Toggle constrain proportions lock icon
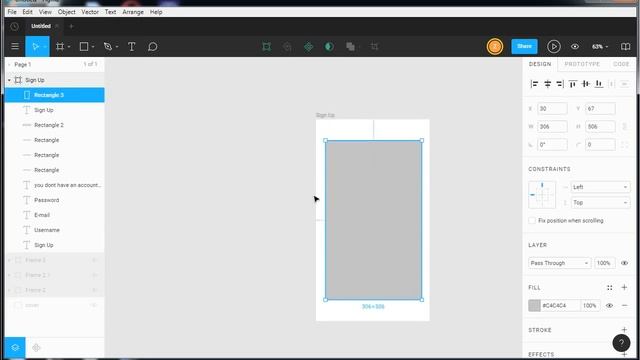This screenshot has width=640, height=360. [624, 127]
